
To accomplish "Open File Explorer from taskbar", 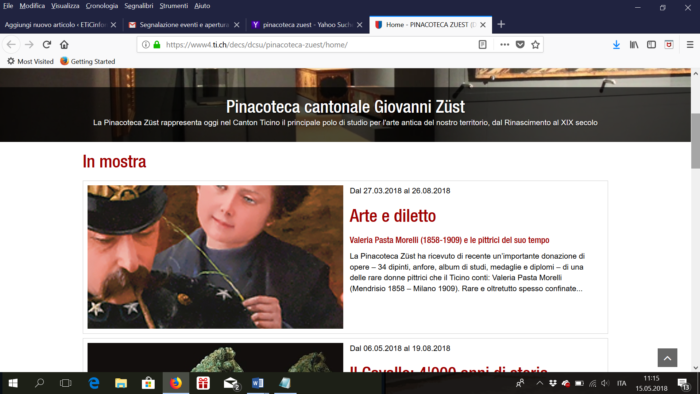I will pyautogui.click(x=121, y=383).
